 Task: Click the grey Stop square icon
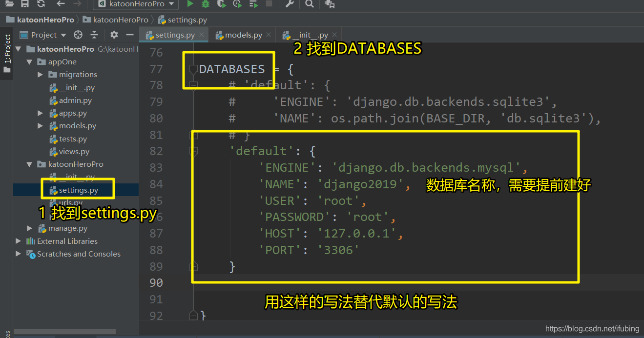click(x=269, y=4)
